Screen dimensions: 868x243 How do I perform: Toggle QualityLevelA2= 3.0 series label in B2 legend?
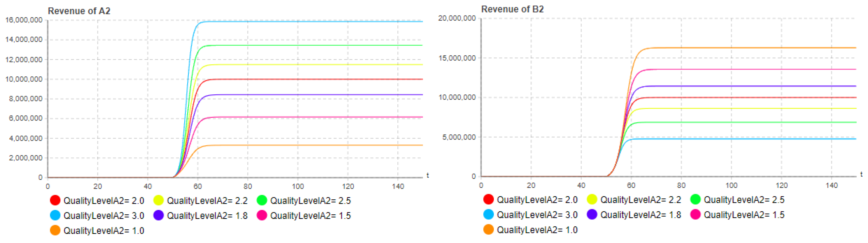tap(537, 215)
